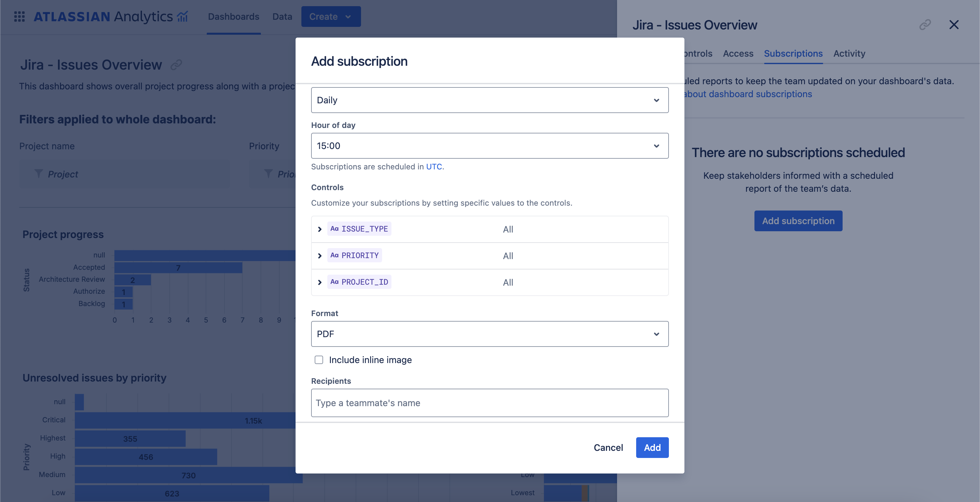Open the Create dropdown button
The width and height of the screenshot is (980, 502).
[x=331, y=16]
